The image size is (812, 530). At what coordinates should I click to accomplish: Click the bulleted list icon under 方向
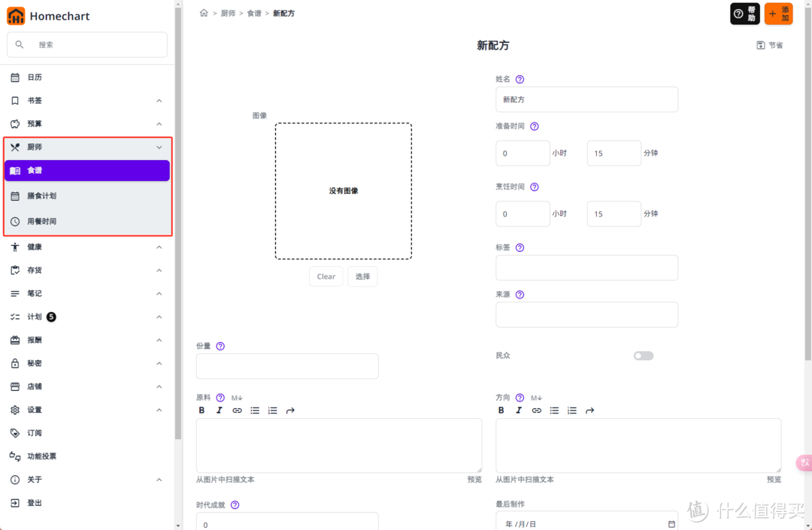(x=554, y=410)
